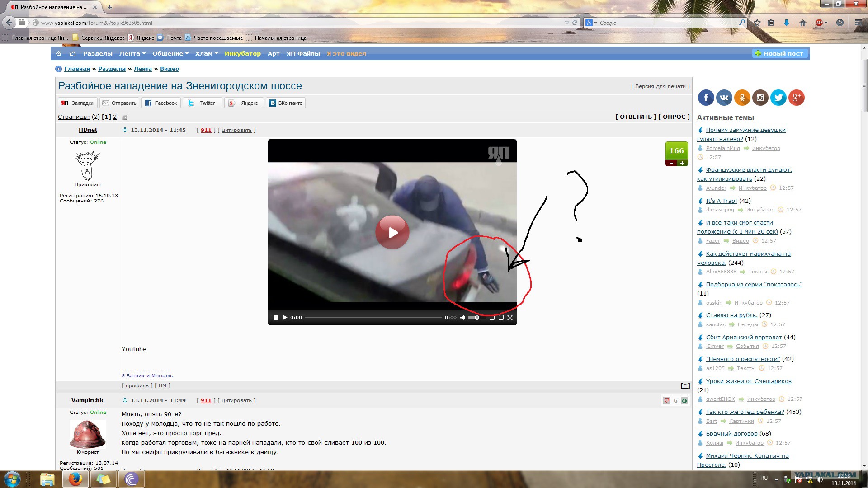Open system volume in the tray
The image size is (868, 488).
(x=820, y=479)
